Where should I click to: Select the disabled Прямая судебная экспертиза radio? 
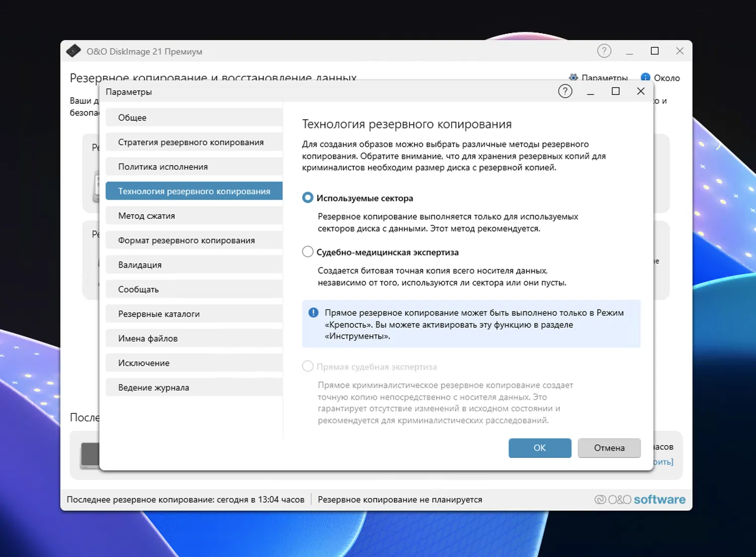click(307, 366)
